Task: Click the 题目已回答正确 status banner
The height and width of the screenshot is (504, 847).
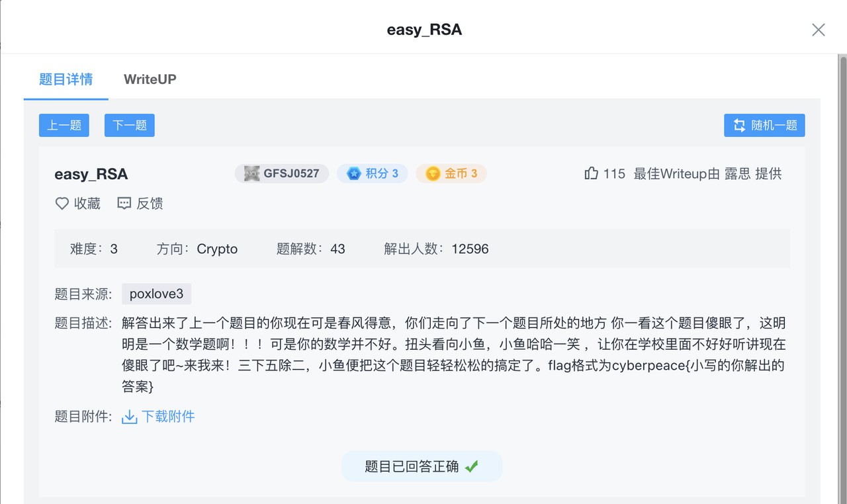Action: pyautogui.click(x=422, y=466)
